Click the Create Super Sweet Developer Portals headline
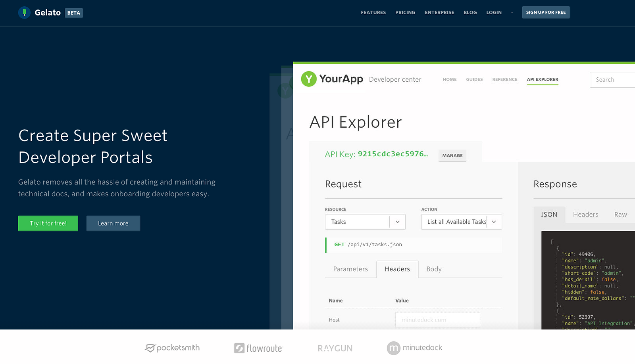The height and width of the screenshot is (364, 635). pyautogui.click(x=93, y=146)
